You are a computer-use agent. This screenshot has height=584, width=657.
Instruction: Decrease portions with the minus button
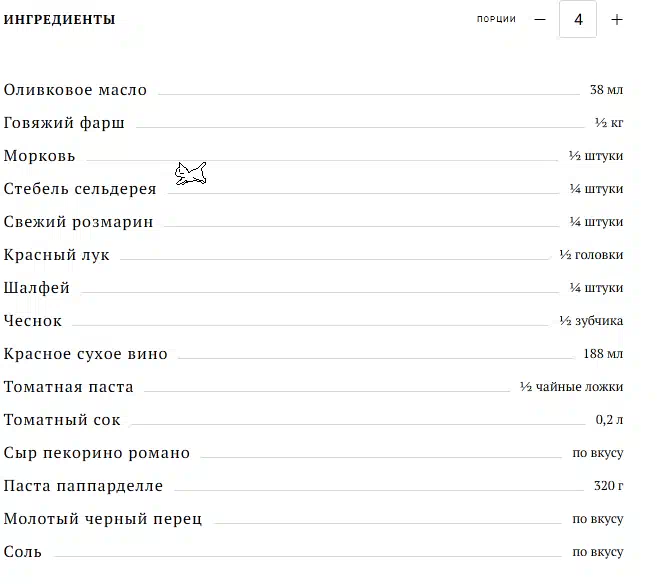pos(540,20)
